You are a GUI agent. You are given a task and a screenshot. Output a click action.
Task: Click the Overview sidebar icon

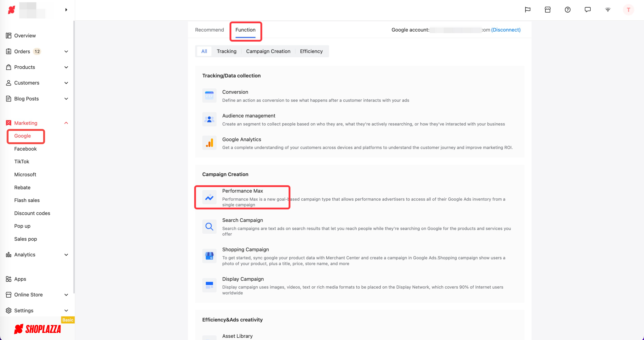(x=9, y=36)
